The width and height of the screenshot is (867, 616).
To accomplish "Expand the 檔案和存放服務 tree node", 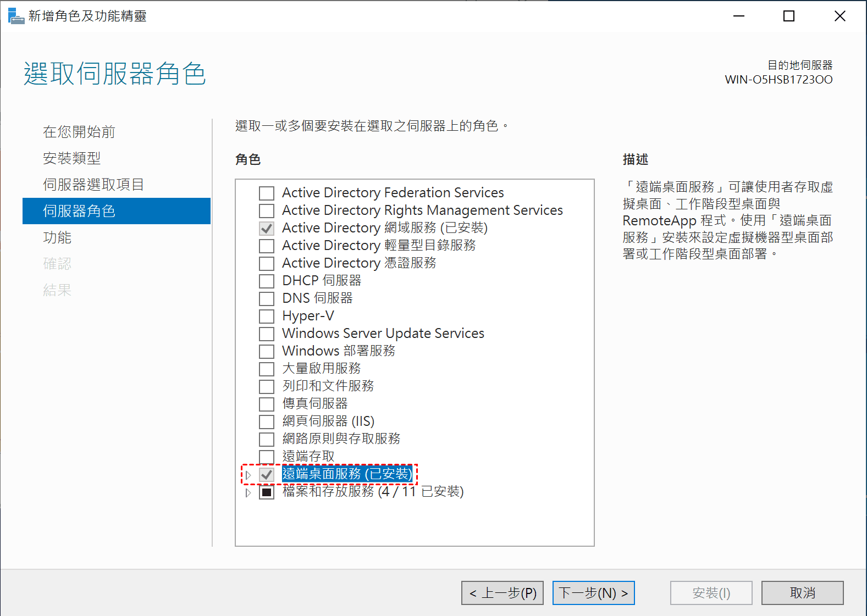I will 248,492.
